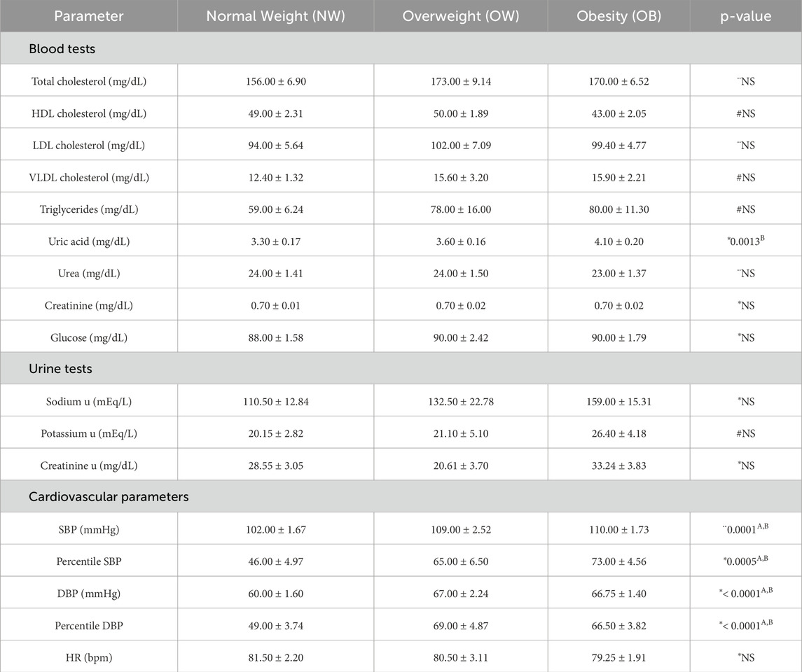Click the Overweight (OW) column header
Image resolution: width=802 pixels, height=672 pixels.
click(x=460, y=16)
